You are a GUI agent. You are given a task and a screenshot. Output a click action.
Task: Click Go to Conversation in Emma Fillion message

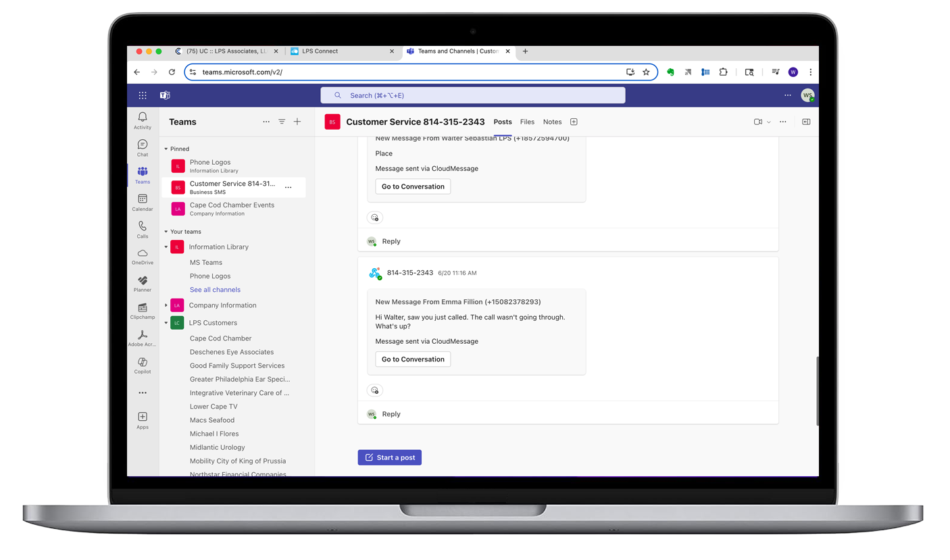pyautogui.click(x=413, y=359)
